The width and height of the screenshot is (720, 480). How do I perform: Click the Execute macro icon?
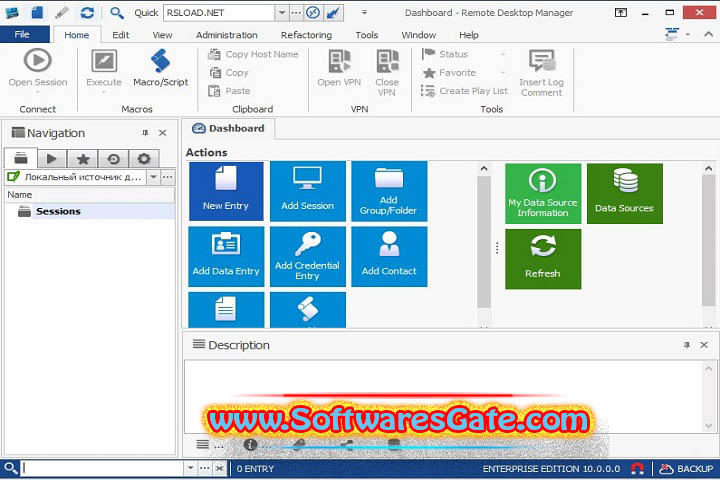tap(104, 61)
